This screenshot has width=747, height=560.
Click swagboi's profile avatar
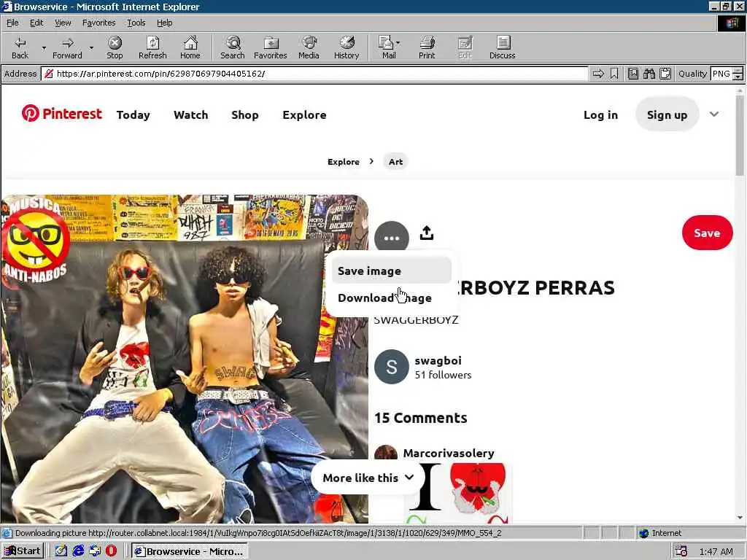pos(392,367)
